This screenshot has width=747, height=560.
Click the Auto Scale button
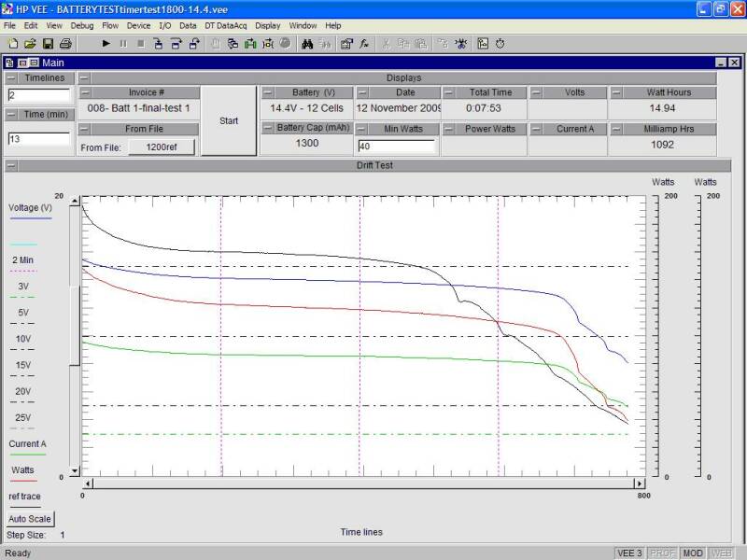31,518
